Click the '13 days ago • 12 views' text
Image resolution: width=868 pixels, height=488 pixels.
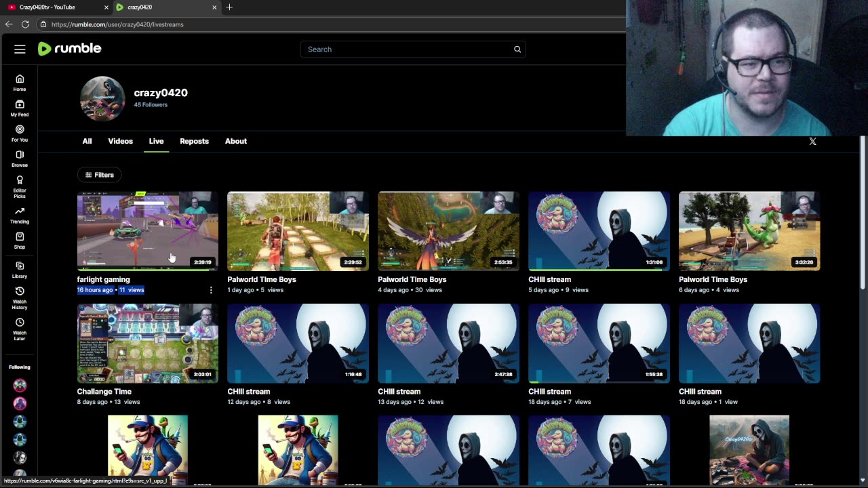411,402
